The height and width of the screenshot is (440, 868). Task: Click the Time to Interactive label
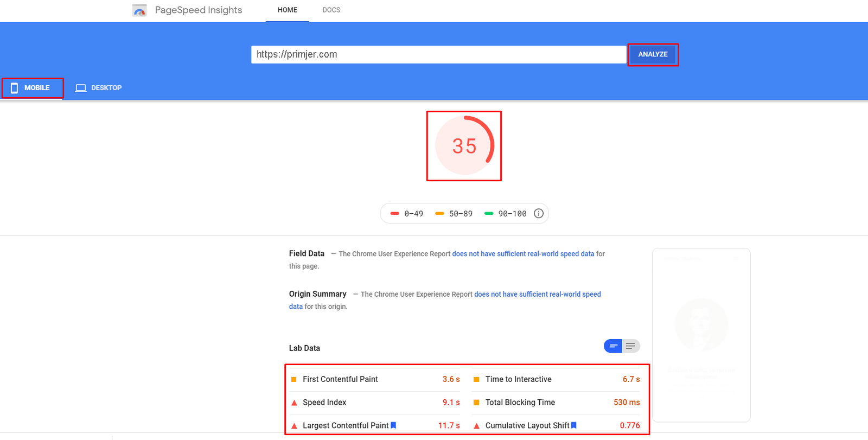coord(519,379)
